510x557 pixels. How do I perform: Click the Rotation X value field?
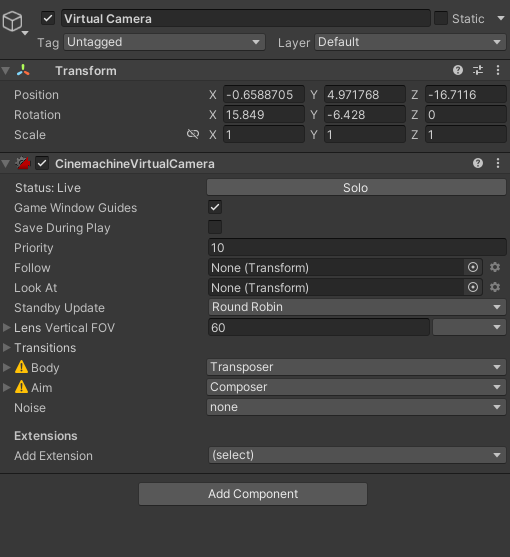264,114
